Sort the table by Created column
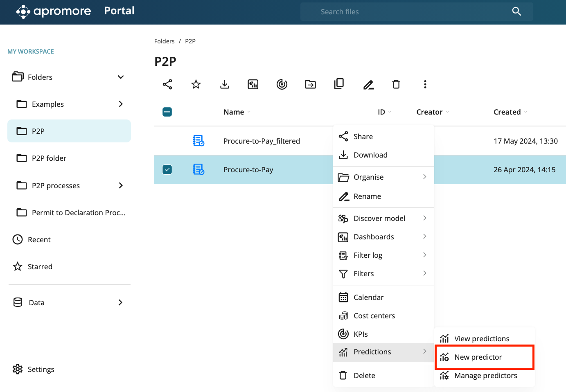Image resolution: width=566 pixels, height=392 pixels. click(x=507, y=112)
